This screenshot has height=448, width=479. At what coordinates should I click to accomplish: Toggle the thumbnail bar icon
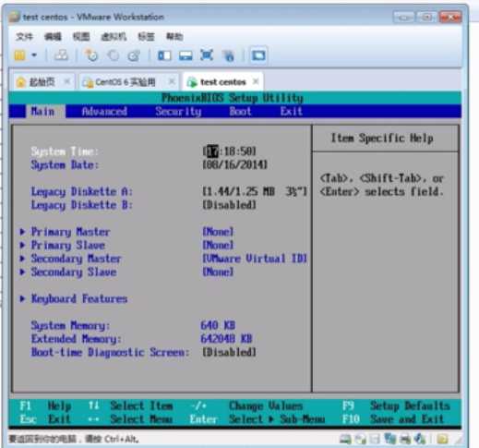pos(186,55)
